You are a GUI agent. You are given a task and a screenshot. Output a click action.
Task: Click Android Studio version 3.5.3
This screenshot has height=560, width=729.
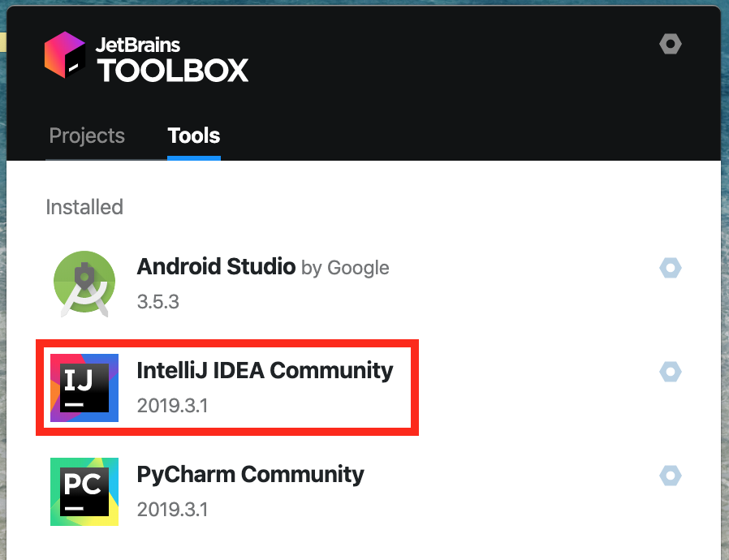coord(158,302)
